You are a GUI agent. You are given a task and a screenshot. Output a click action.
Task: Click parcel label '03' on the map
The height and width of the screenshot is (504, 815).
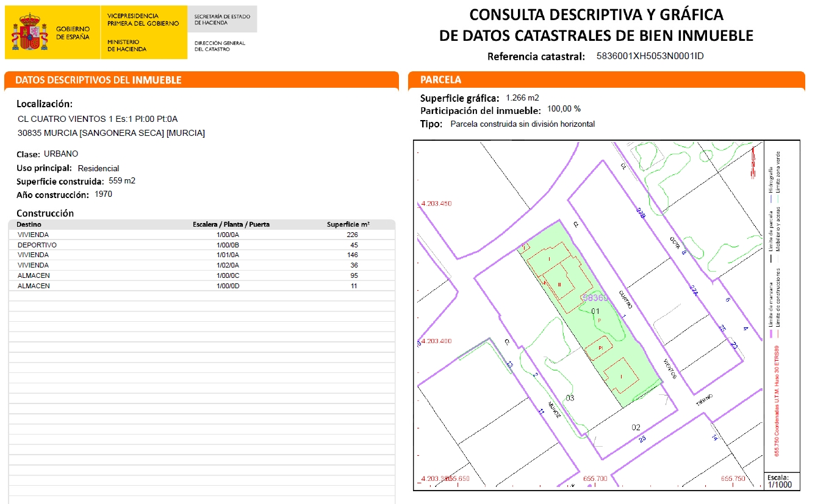[x=570, y=398]
